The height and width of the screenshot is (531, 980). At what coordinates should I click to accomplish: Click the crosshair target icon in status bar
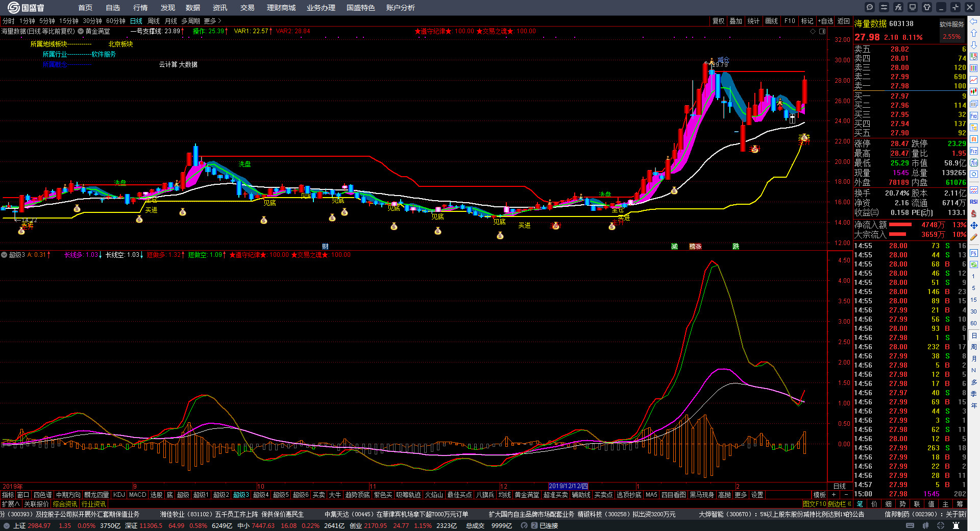coord(941,525)
